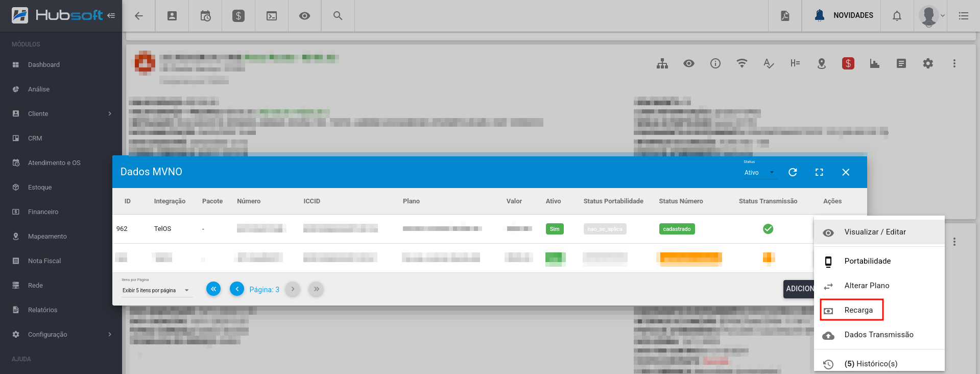
Task: Expand the Cliente module in sidebar
Action: [61, 113]
